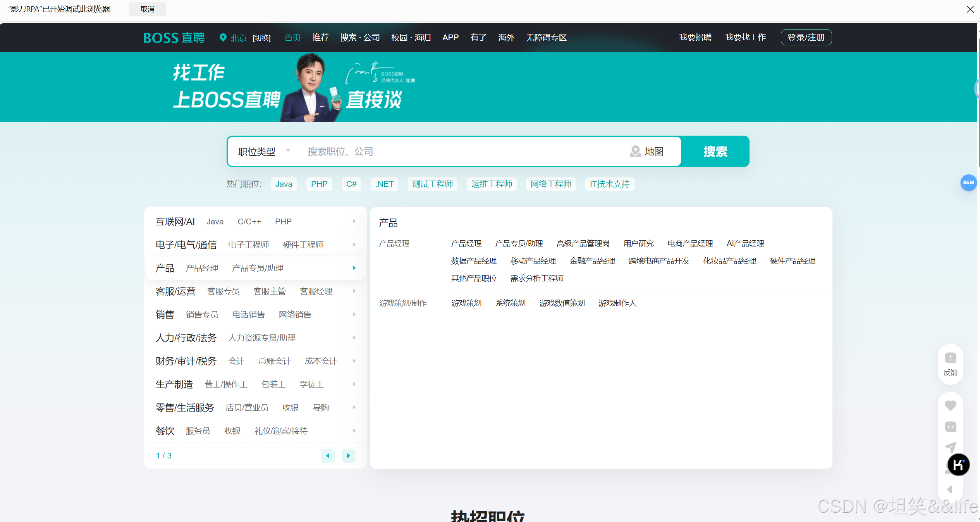Click the 地图 map pin icon

tap(635, 151)
